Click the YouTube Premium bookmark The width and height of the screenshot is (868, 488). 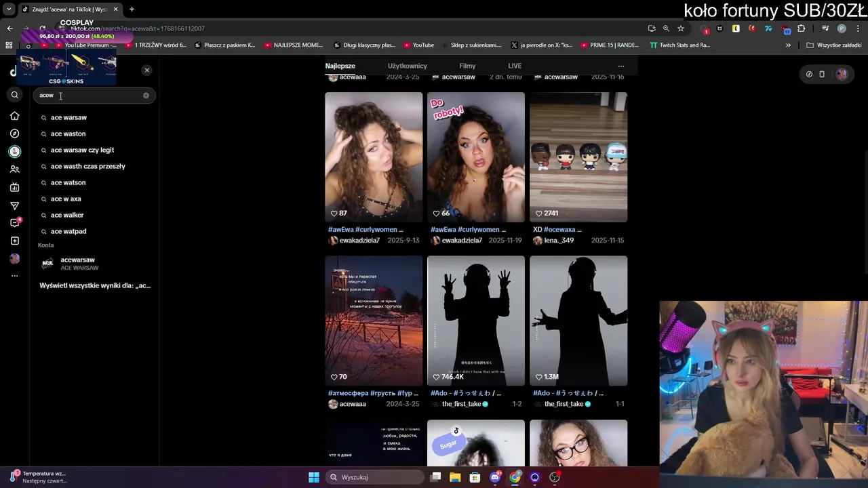tap(85, 45)
